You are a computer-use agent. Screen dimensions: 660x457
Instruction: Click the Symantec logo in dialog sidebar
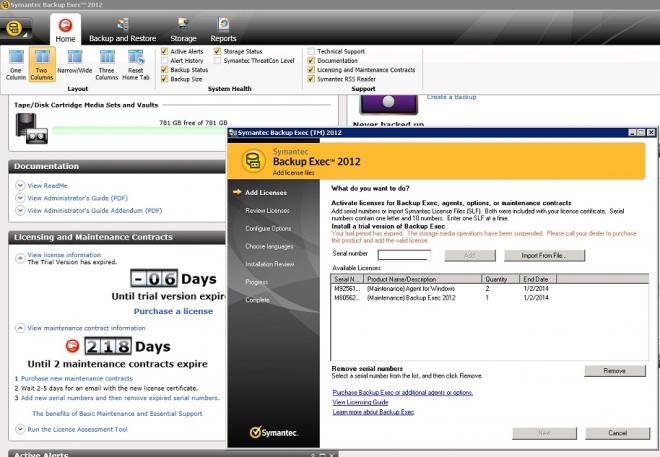click(274, 432)
